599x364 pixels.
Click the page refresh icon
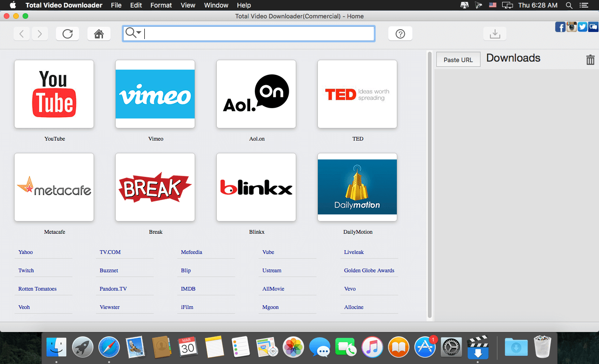point(67,33)
